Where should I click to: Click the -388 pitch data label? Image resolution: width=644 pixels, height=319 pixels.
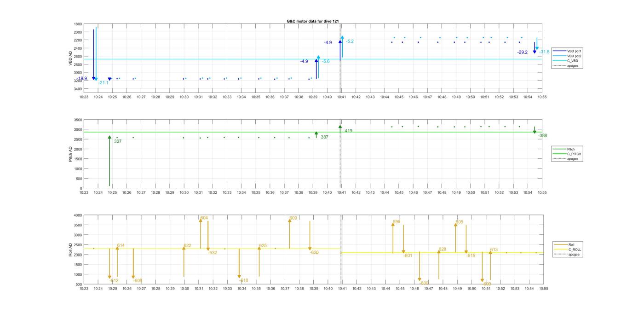542,136
